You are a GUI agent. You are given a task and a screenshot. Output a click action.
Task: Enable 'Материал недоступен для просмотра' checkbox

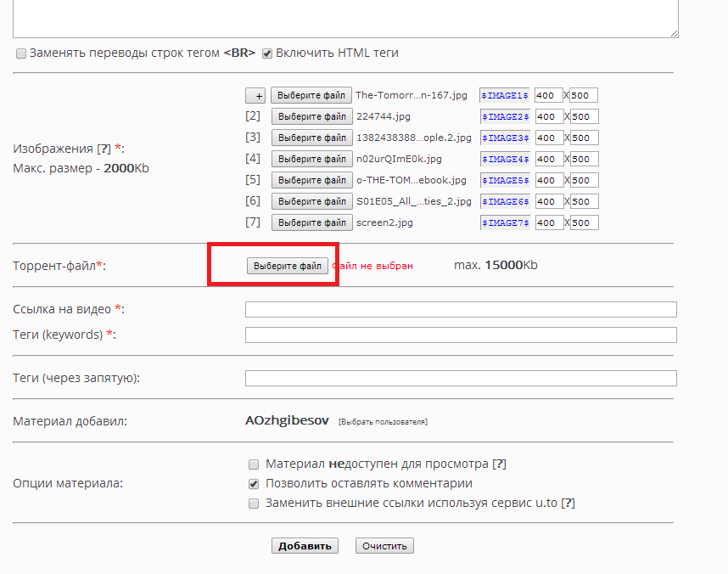(254, 464)
